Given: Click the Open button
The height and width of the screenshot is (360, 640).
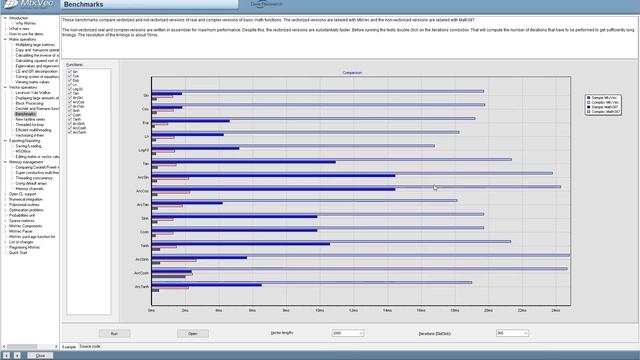Looking at the screenshot, I should (x=193, y=333).
